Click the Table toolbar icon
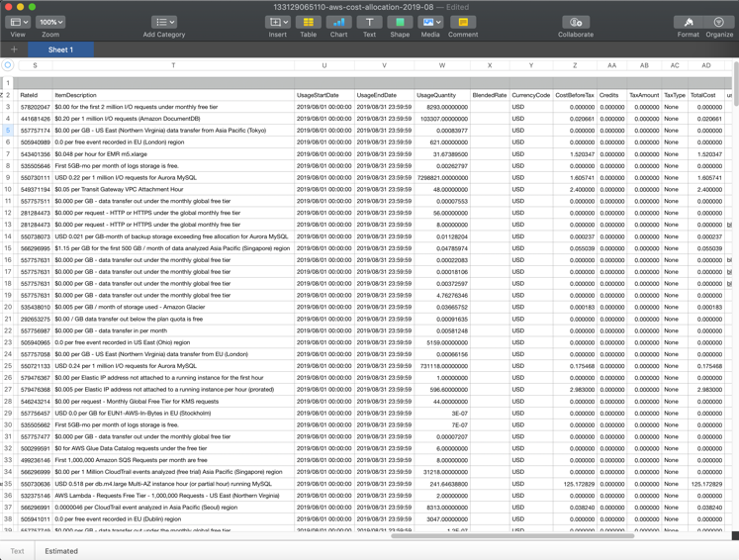This screenshot has width=739, height=560. [309, 22]
